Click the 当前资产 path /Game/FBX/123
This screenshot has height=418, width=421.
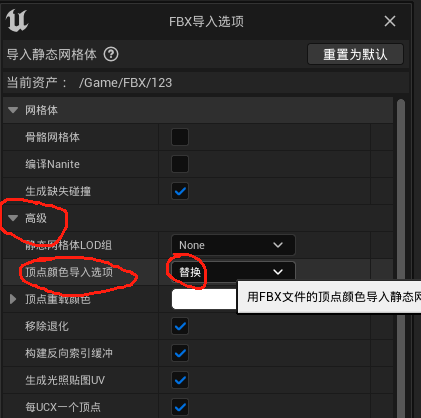125,83
